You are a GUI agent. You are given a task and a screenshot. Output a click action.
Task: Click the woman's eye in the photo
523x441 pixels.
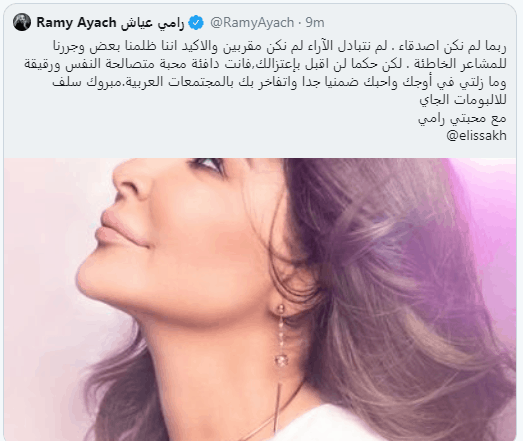pyautogui.click(x=207, y=164)
